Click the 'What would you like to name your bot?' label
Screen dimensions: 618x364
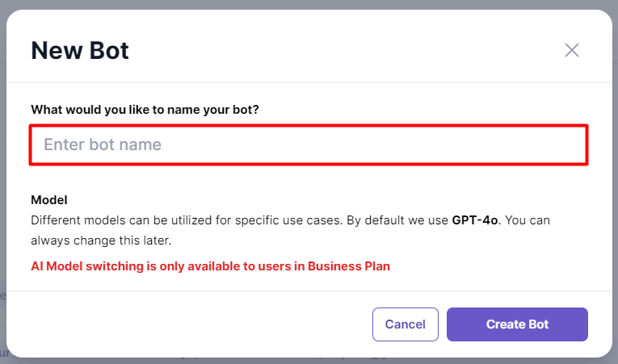coord(145,110)
